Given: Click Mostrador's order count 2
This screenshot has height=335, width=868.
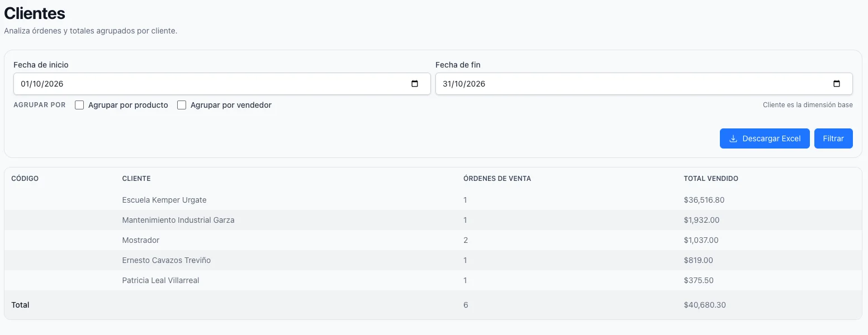Looking at the screenshot, I should [466, 240].
